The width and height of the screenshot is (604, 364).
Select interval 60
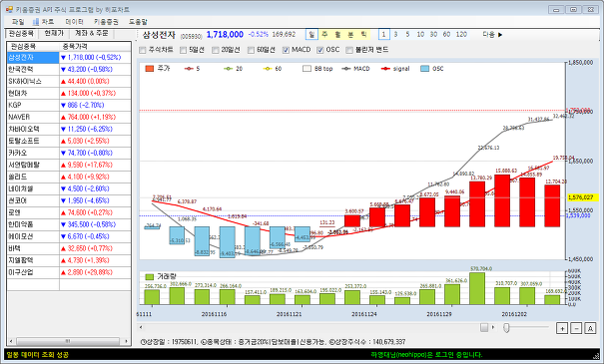[447, 34]
